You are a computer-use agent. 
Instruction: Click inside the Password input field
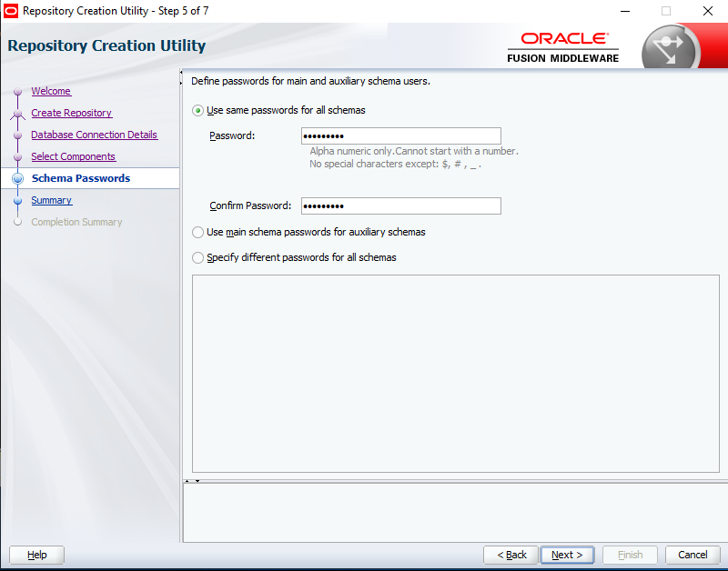click(400, 135)
